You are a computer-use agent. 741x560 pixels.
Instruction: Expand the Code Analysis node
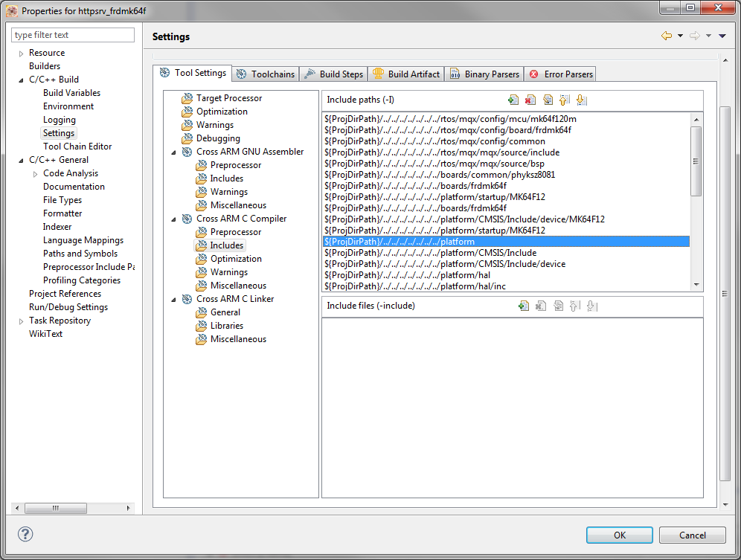coord(35,174)
